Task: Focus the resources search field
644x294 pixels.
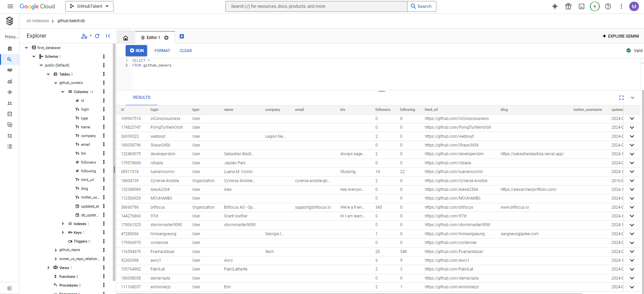Action: [x=316, y=6]
